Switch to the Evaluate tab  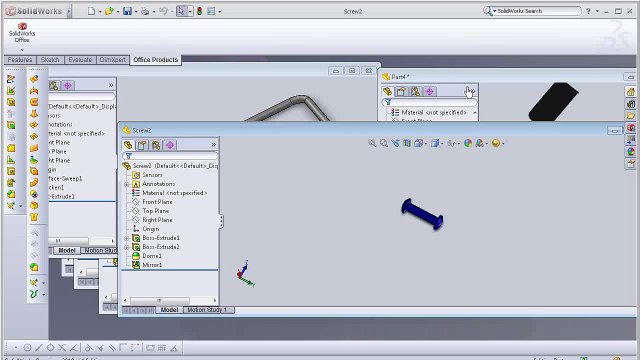80,60
